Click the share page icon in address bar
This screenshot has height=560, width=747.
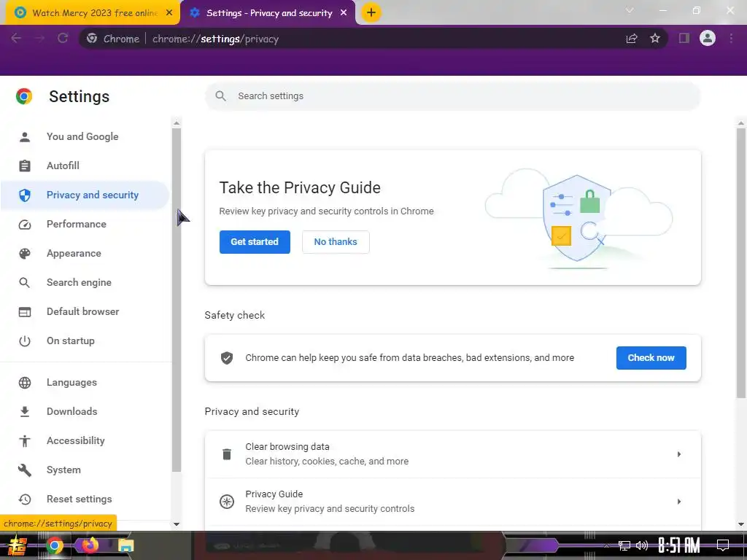[632, 39]
